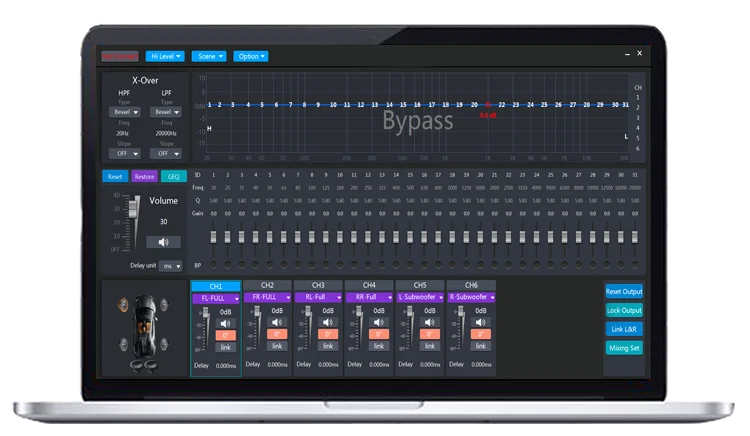Screen dimensions: 750x436
Task: Open the Scene menu
Action: [210, 57]
